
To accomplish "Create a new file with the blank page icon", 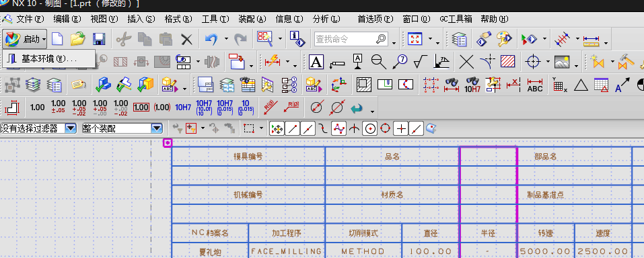I will 57,39.
